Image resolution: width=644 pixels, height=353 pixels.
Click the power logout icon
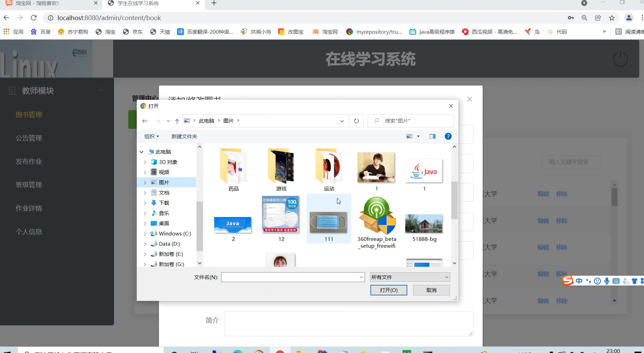pyautogui.click(x=620, y=59)
